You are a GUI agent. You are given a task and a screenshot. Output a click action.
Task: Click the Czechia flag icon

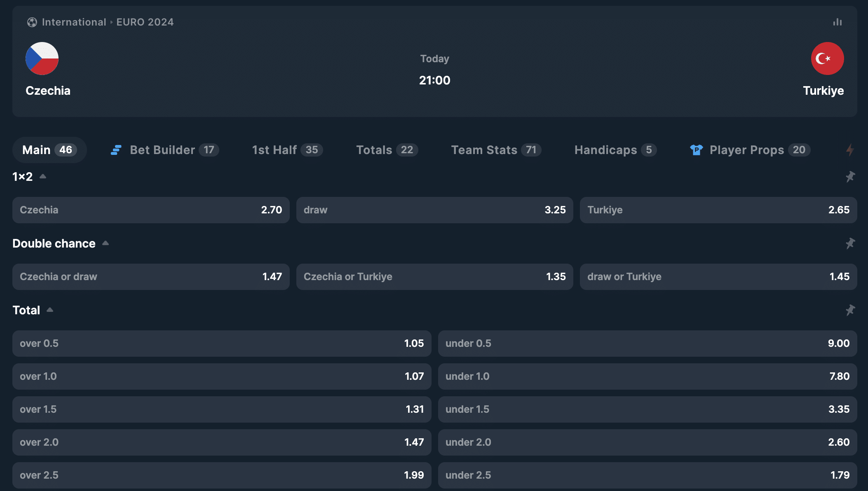[42, 58]
